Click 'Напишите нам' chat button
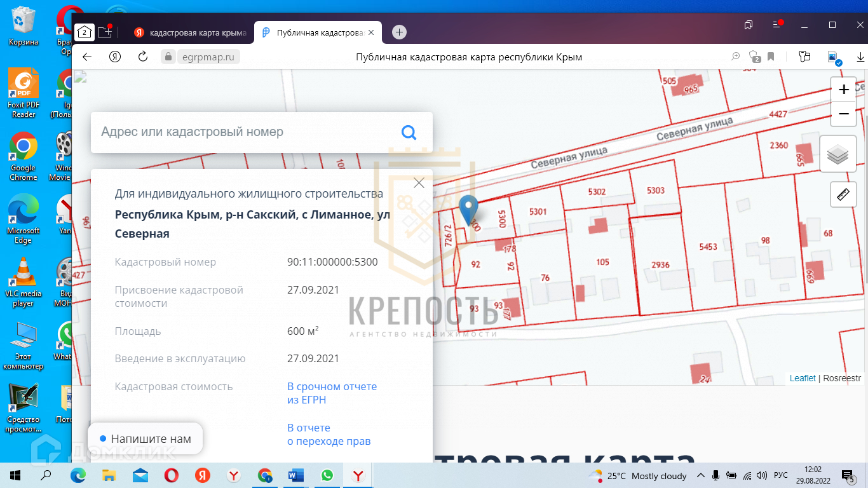The width and height of the screenshot is (868, 488). point(146,438)
